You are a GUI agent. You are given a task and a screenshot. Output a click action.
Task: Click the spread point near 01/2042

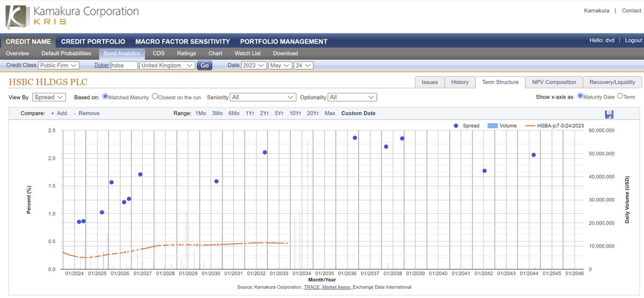click(484, 171)
